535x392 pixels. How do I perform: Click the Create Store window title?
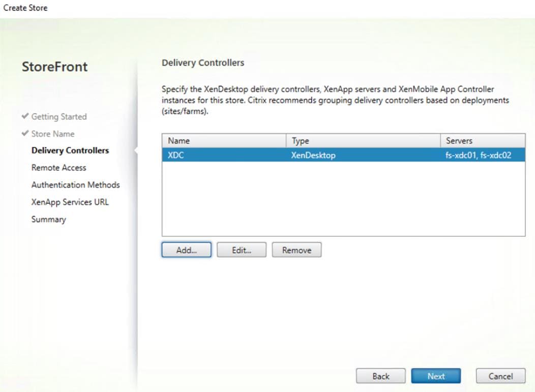click(x=25, y=8)
